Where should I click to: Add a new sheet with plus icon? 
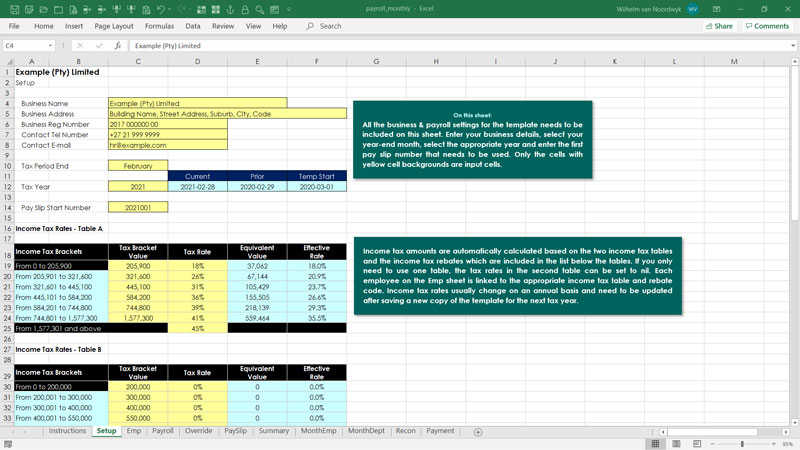[478, 432]
